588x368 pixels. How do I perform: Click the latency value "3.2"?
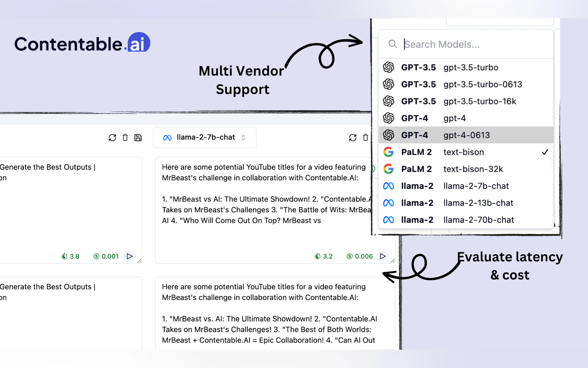point(328,256)
